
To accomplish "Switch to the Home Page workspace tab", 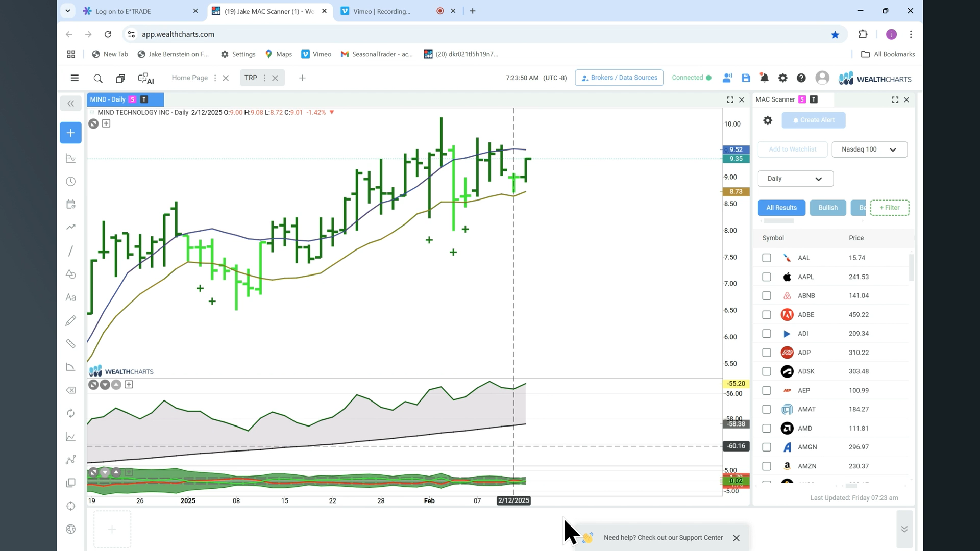I will click(189, 78).
